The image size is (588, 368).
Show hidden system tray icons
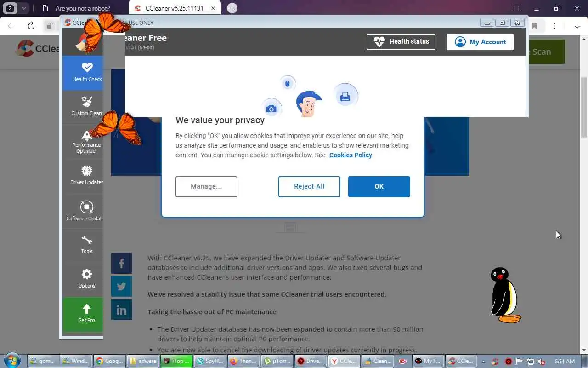(x=483, y=362)
